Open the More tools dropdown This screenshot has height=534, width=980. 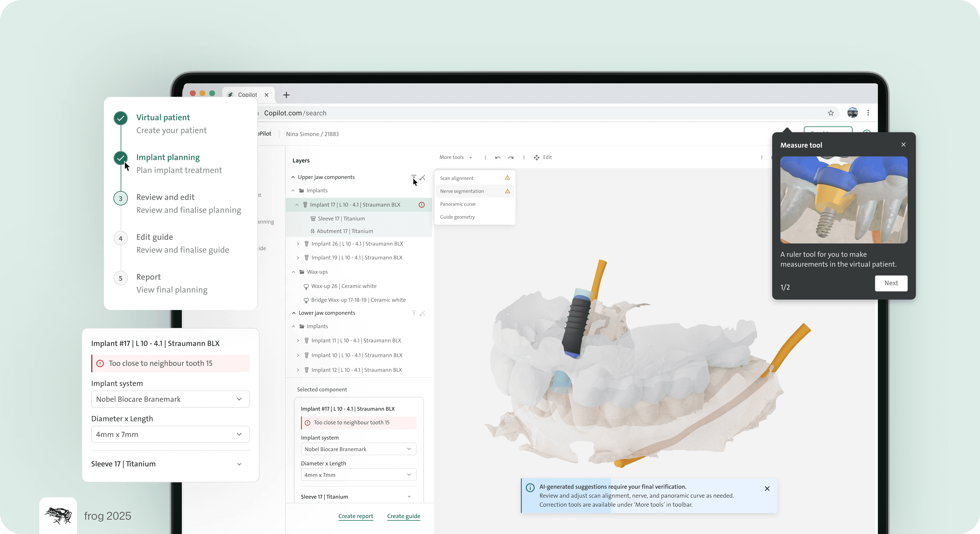click(x=455, y=157)
